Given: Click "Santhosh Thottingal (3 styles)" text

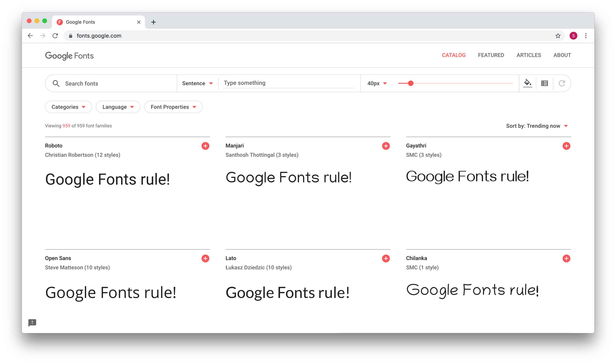Looking at the screenshot, I should 262,155.
